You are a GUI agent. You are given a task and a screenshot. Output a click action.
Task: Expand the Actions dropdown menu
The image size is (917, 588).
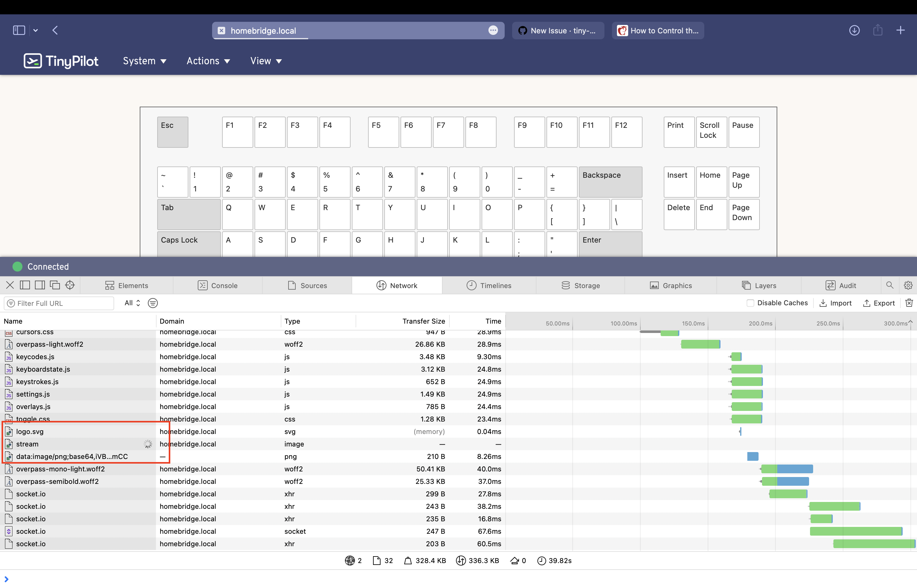point(208,61)
